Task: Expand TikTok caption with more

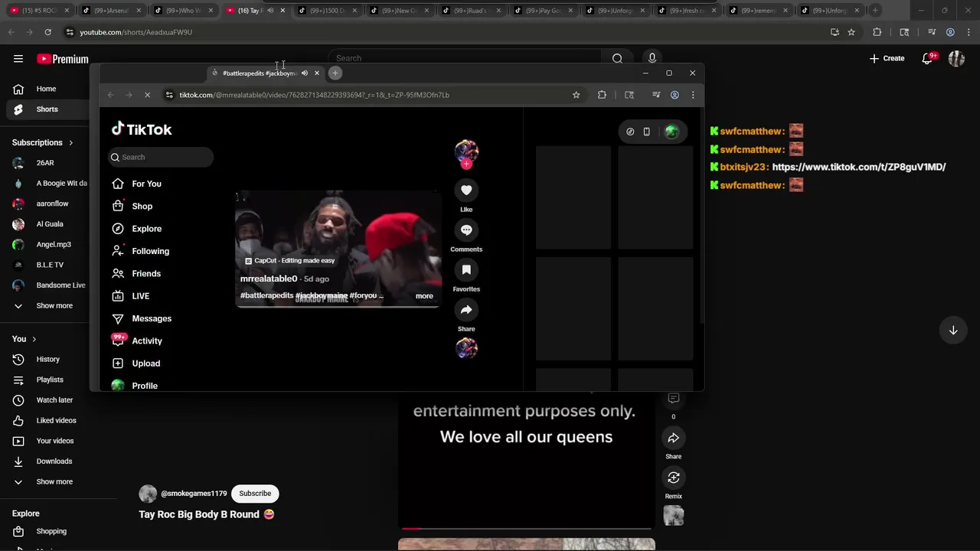Action: click(x=424, y=296)
